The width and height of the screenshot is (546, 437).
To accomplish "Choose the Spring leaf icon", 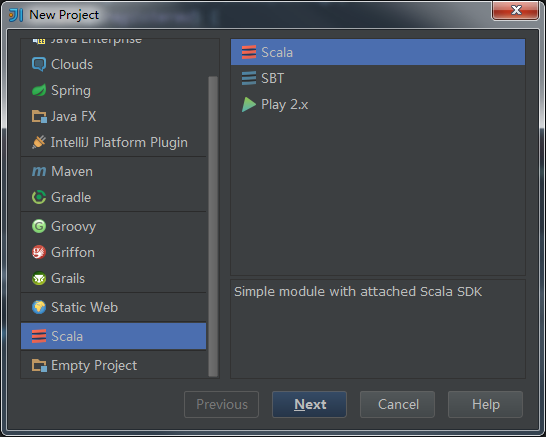I will pos(39,90).
